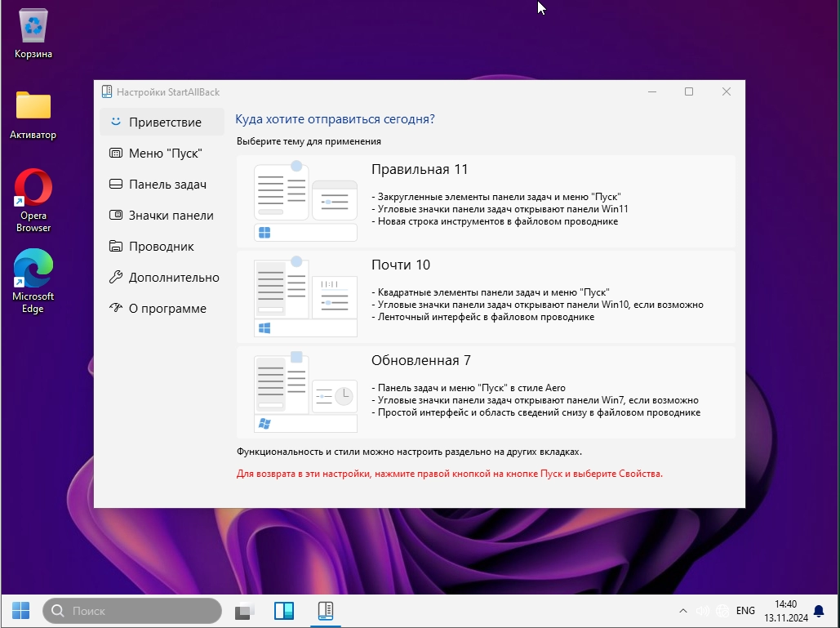Open the ENG input language switcher

pyautogui.click(x=745, y=611)
